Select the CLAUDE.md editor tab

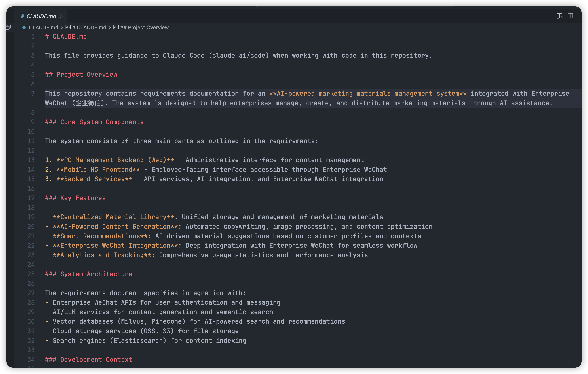pyautogui.click(x=41, y=16)
